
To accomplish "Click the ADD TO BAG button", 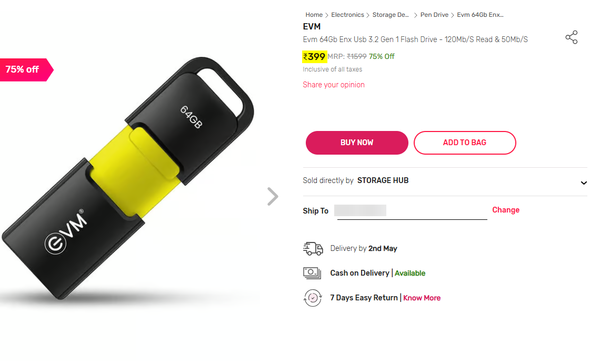I will click(465, 143).
